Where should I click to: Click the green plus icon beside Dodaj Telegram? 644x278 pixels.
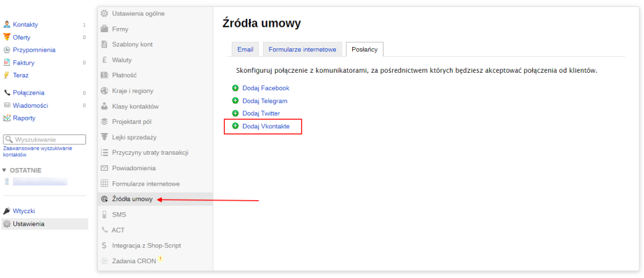(x=235, y=101)
